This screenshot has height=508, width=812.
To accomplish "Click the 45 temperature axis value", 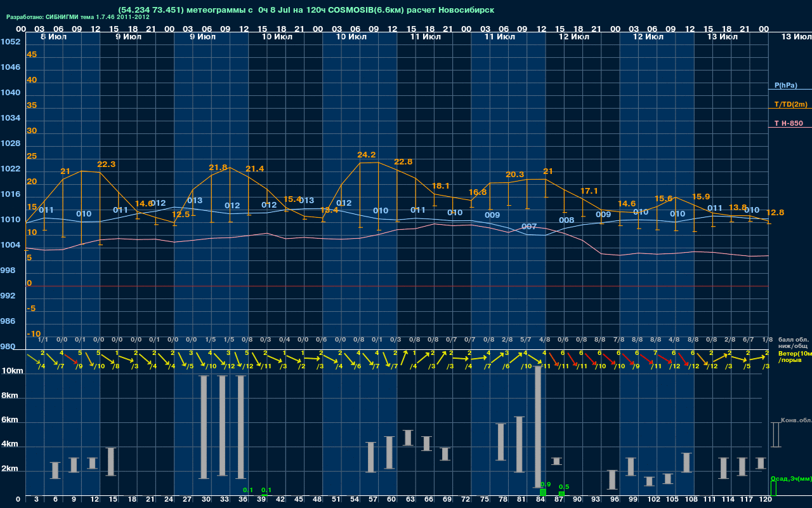I will [32, 55].
